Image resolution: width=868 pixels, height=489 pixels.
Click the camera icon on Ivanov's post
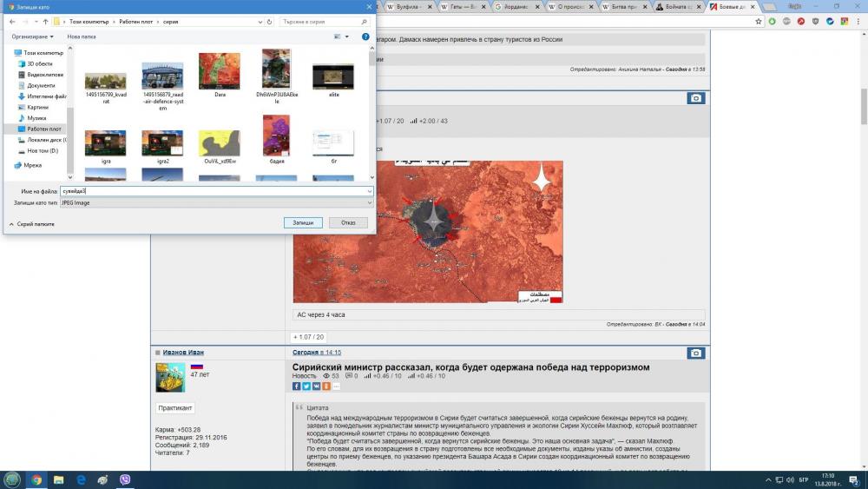click(x=694, y=354)
